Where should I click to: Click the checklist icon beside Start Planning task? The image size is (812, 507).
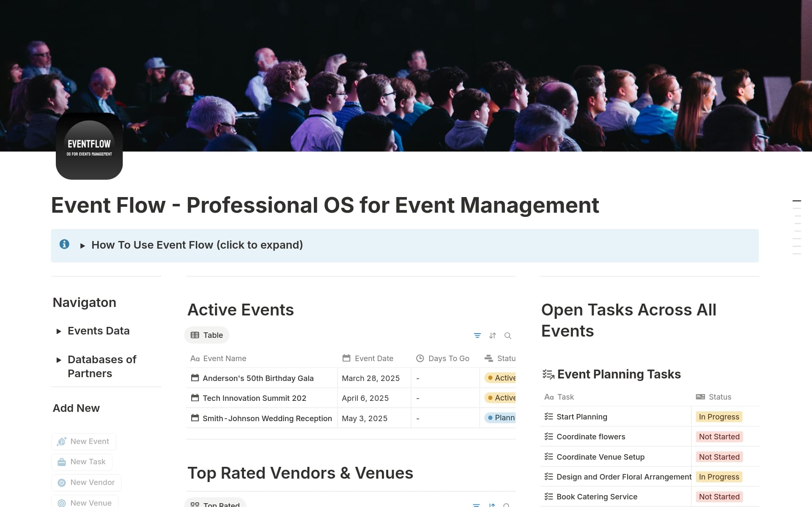[x=548, y=417]
